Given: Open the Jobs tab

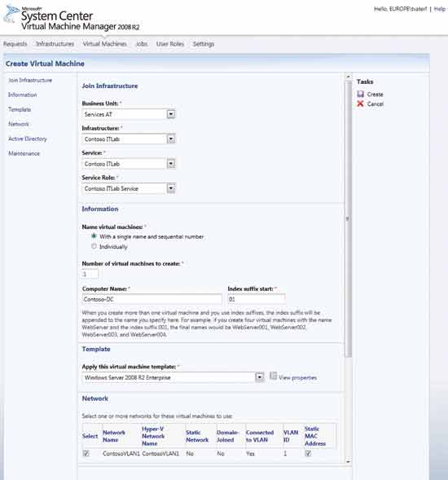Looking at the screenshot, I should click(x=142, y=44).
